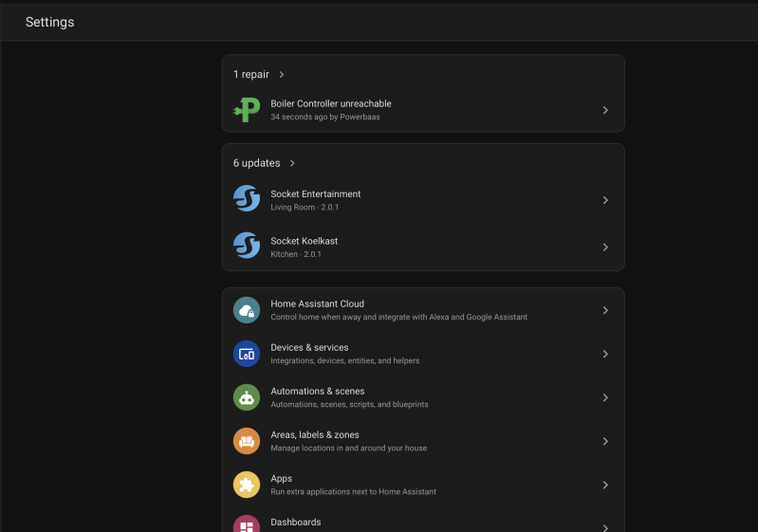758x532 pixels.
Task: Click the yellow Apps puzzle icon
Action: (247, 485)
